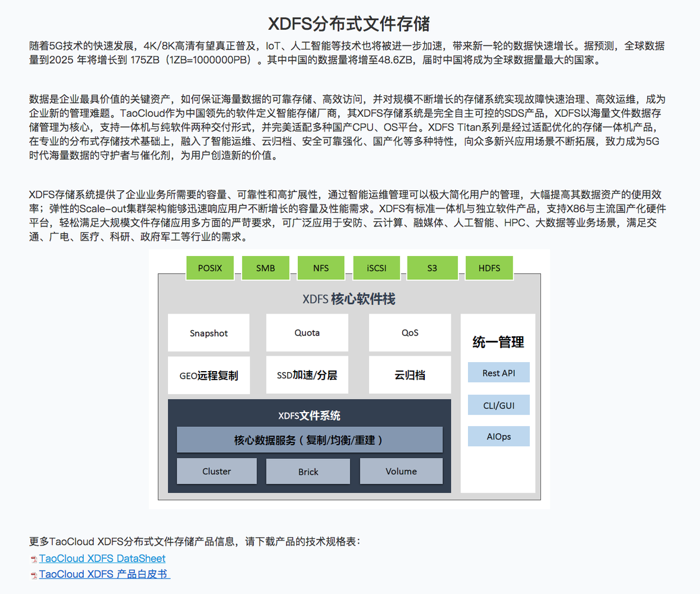This screenshot has height=594, width=700.
Task: Click the line 更多TaoCloud XDFS分布式文件存储产品信息
Action: pyautogui.click(x=195, y=541)
